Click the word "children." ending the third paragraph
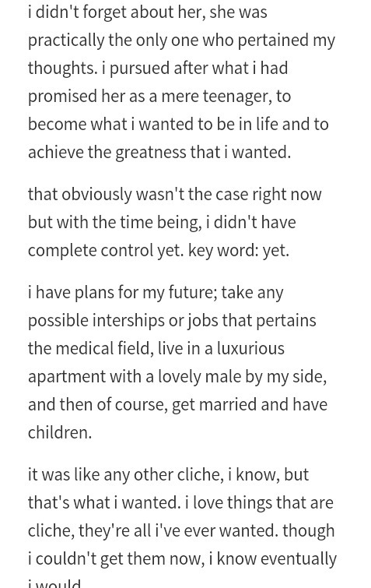 [x=60, y=433]
